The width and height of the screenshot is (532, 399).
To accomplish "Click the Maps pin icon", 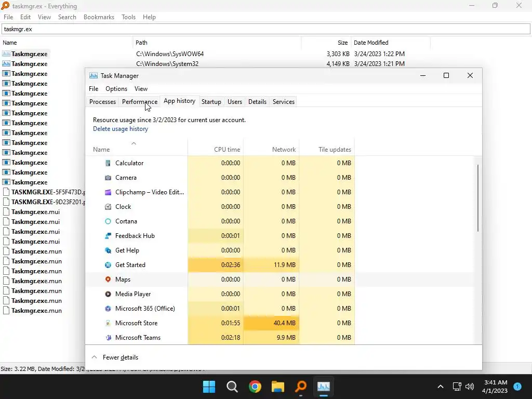I will pyautogui.click(x=108, y=280).
